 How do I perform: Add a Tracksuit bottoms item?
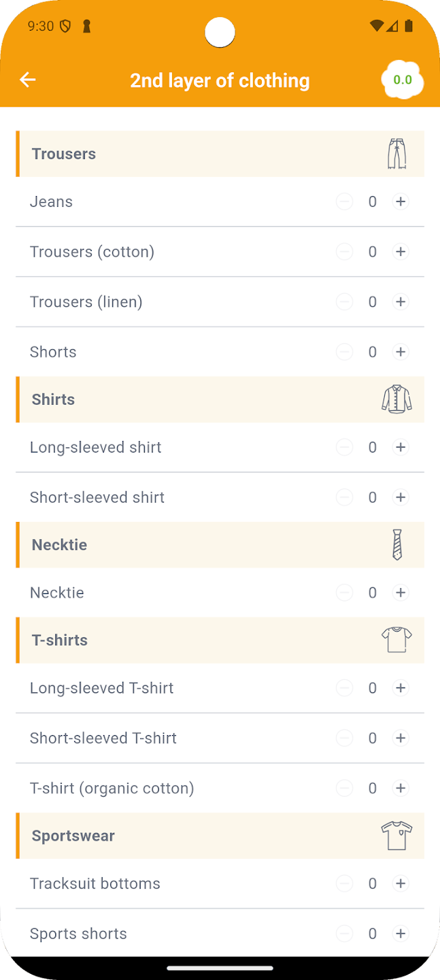pyautogui.click(x=401, y=883)
